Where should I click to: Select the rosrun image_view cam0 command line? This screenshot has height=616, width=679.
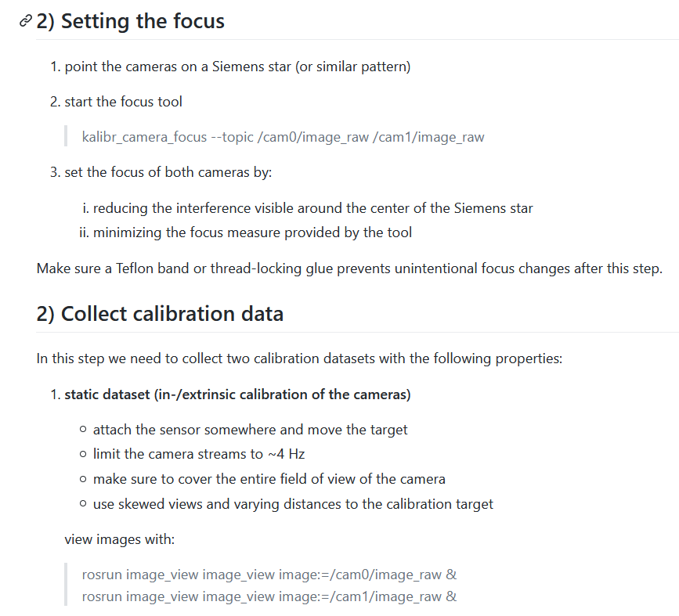[x=269, y=575]
